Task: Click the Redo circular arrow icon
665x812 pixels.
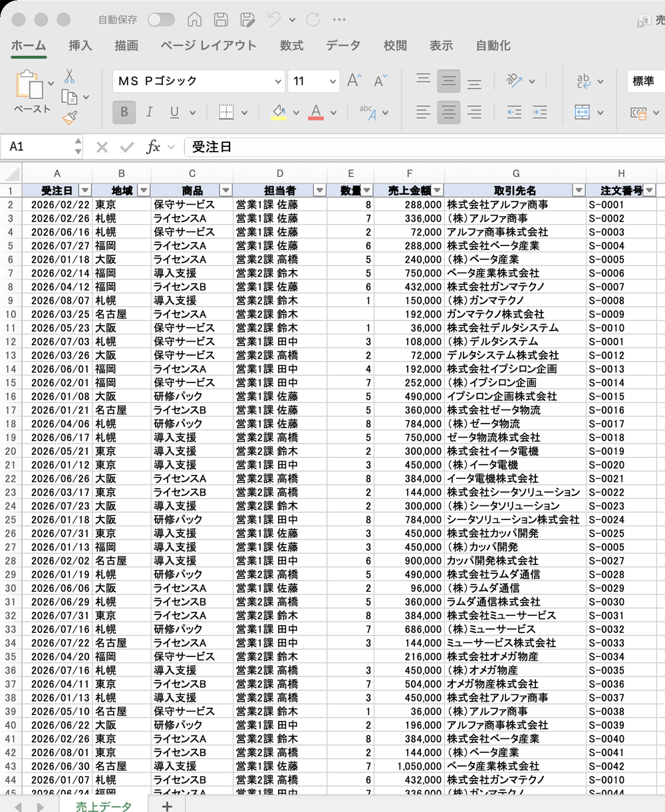Action: [x=313, y=20]
